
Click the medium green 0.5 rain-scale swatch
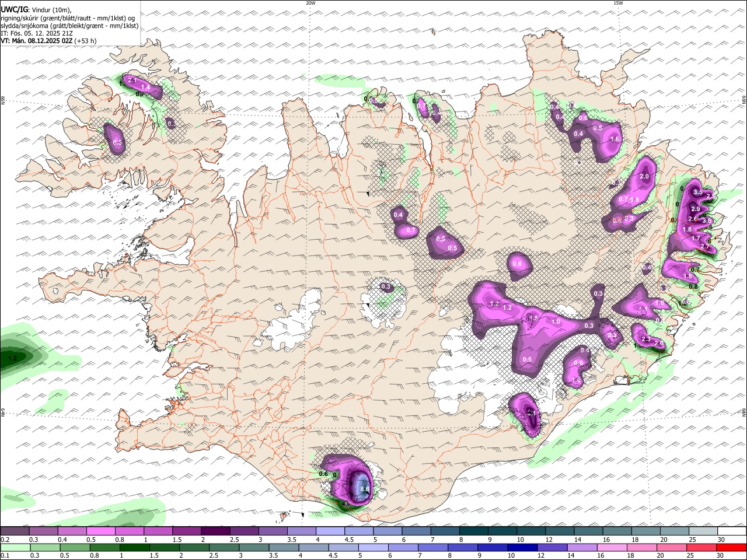pos(75,548)
